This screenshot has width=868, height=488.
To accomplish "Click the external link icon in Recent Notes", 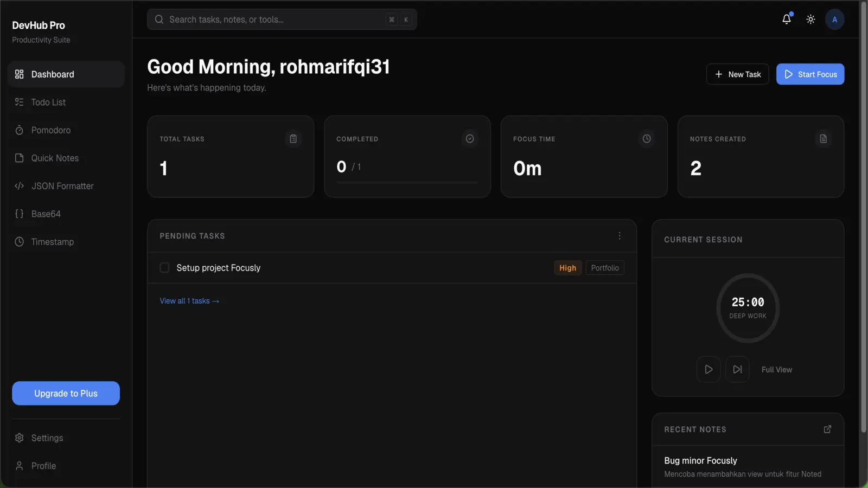I will tap(827, 429).
